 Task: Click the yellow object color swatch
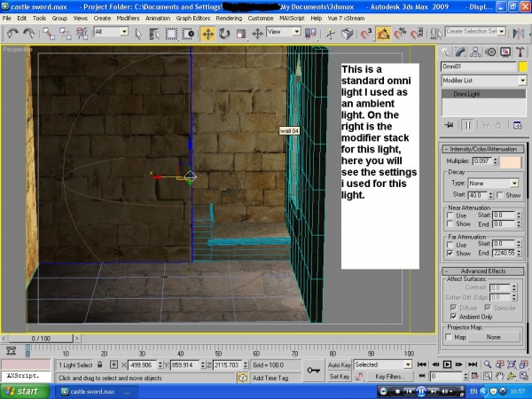pyautogui.click(x=523, y=66)
